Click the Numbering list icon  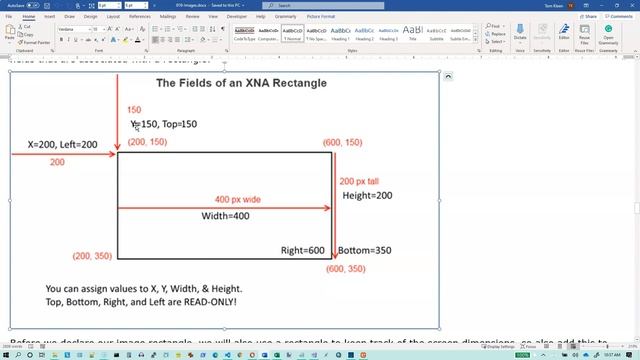[x=168, y=29]
